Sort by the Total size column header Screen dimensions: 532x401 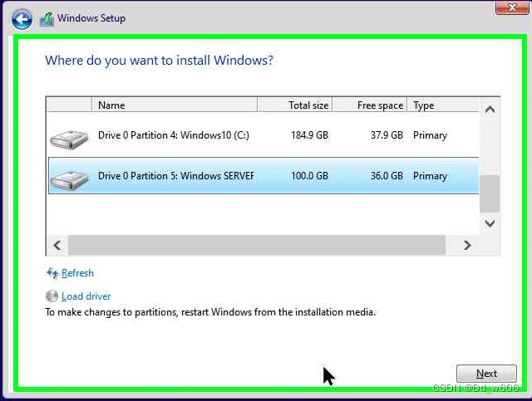294,105
